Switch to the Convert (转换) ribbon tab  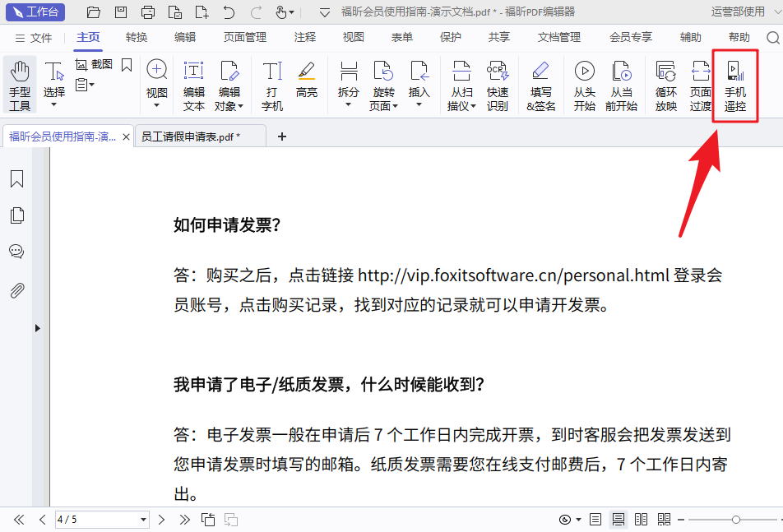(137, 38)
